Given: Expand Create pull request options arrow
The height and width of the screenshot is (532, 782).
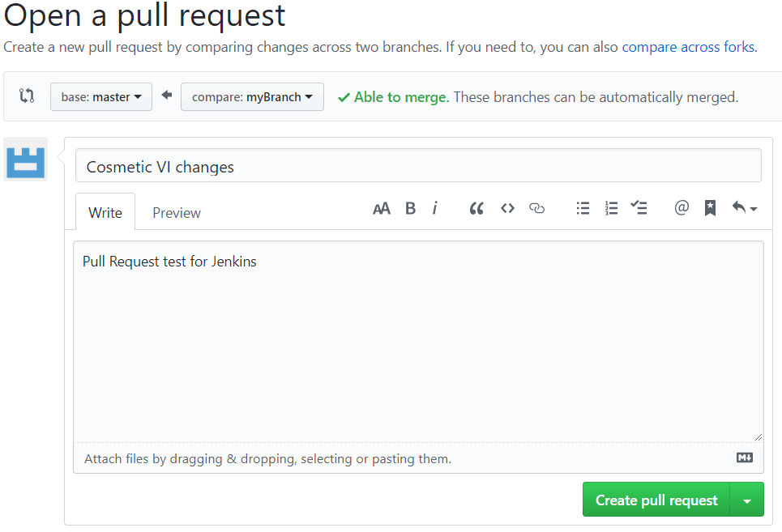Looking at the screenshot, I should click(x=746, y=500).
